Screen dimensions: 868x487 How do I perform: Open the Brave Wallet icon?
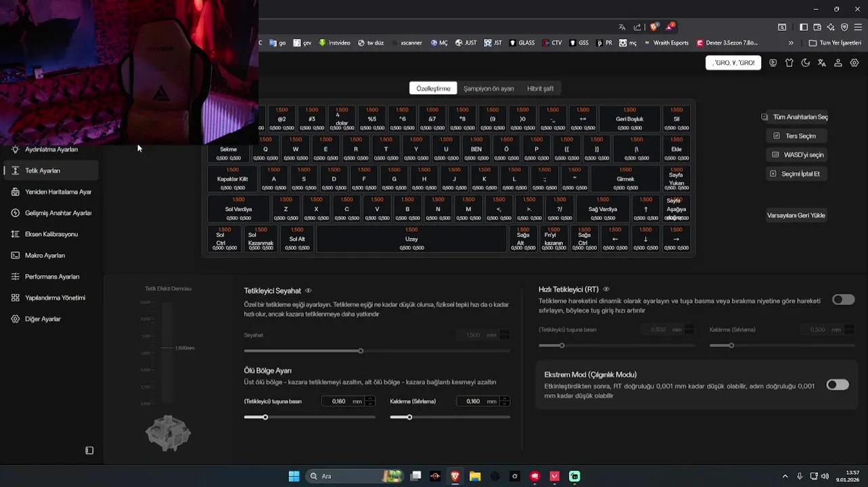(x=817, y=27)
